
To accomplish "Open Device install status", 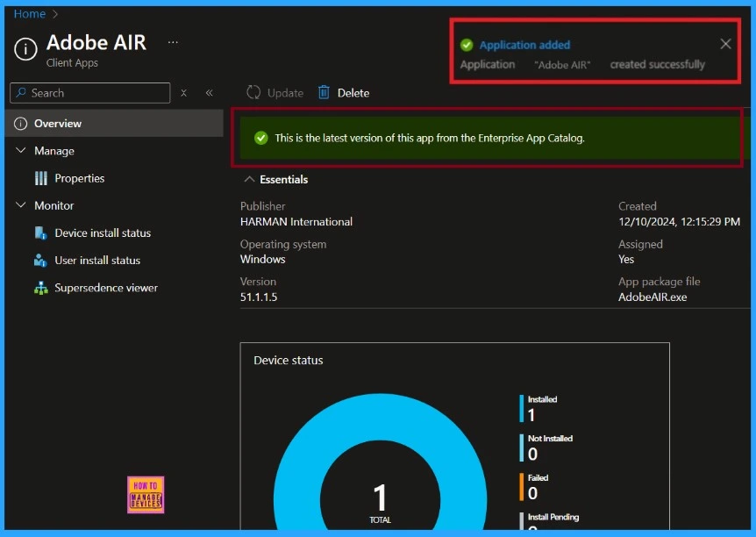I will click(103, 233).
